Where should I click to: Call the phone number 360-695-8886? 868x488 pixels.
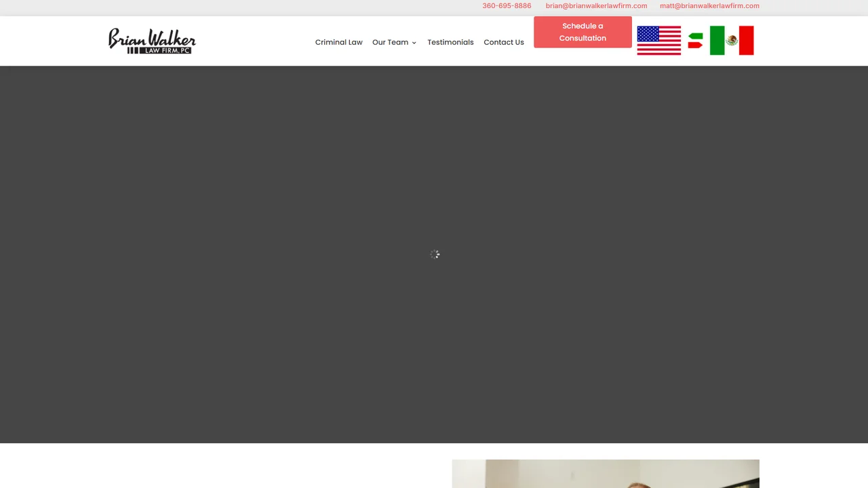(x=507, y=5)
